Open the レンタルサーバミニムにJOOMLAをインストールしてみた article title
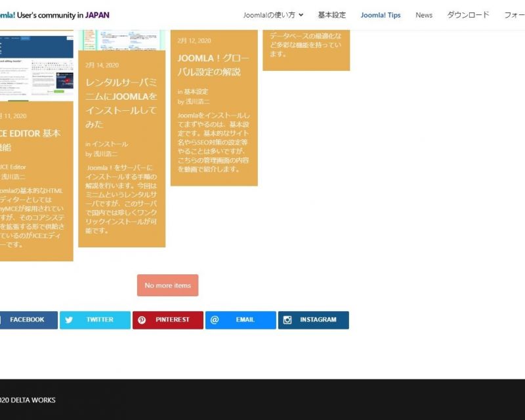Viewport: 525px width, 420px height. [x=121, y=102]
